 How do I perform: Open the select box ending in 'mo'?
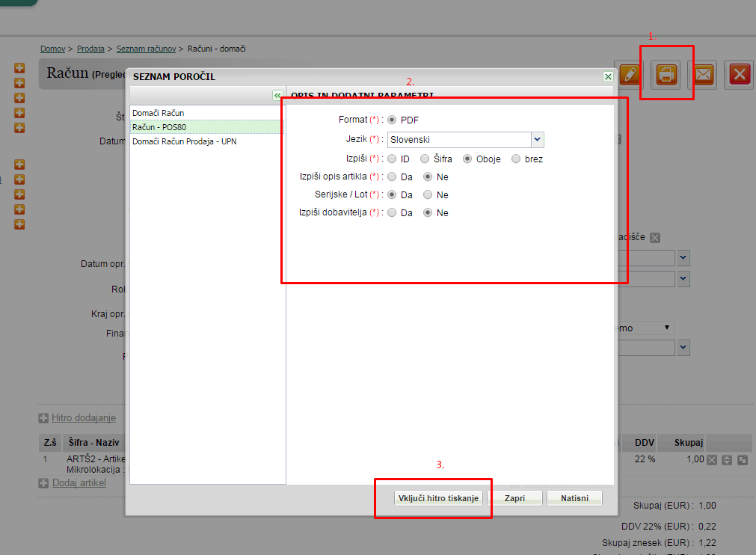tap(645, 328)
